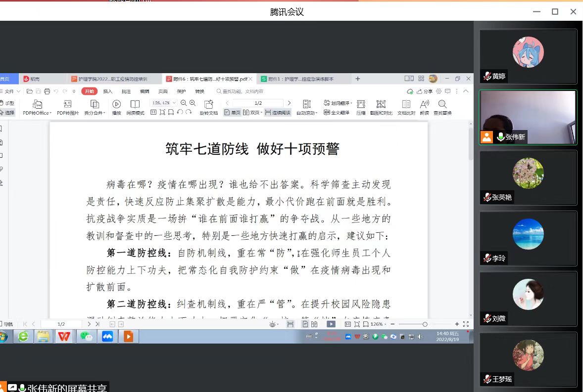
Task: Switch to 单页 single page view
Action: coord(232,113)
